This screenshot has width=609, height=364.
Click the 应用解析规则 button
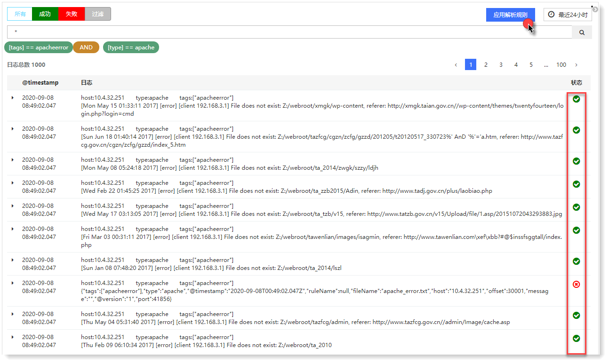(x=510, y=15)
